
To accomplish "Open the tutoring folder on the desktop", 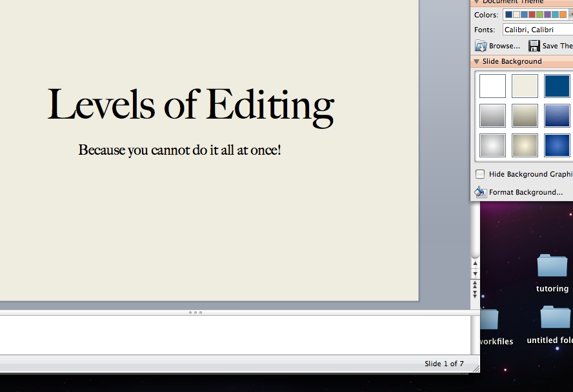I will point(552,266).
